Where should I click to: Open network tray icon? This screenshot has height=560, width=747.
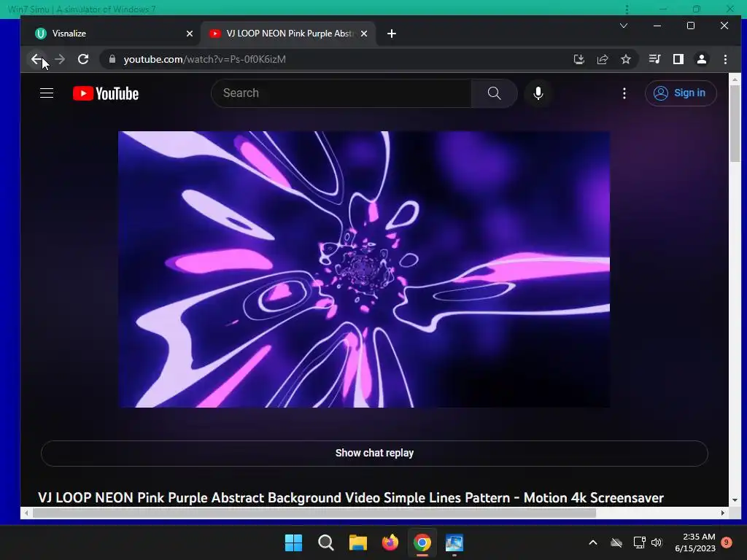coord(639,542)
